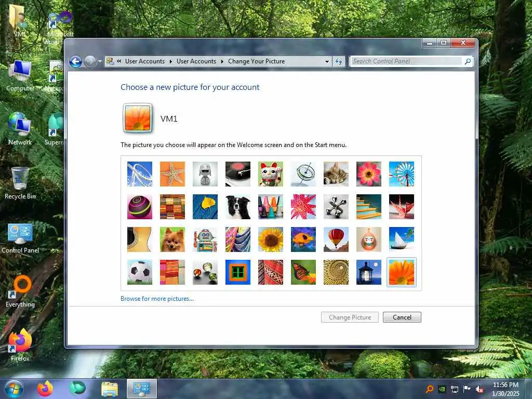Choose the black and white dog picture
Image resolution: width=532 pixels, height=399 pixels.
point(238,207)
